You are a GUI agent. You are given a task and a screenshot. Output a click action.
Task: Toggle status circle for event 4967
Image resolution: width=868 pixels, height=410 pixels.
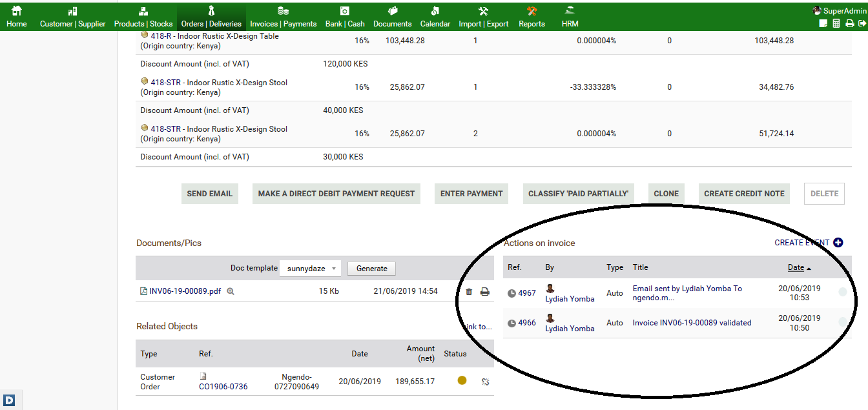pos(842,292)
